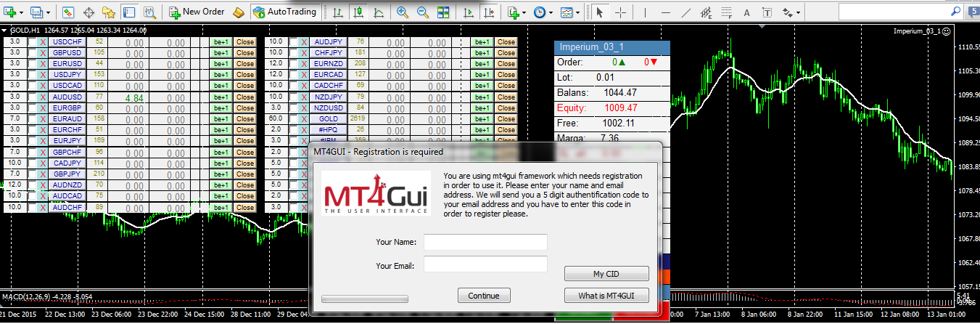980x324 pixels.
Task: Open the Periodicity clock dropdown arrow
Action: pos(551,13)
